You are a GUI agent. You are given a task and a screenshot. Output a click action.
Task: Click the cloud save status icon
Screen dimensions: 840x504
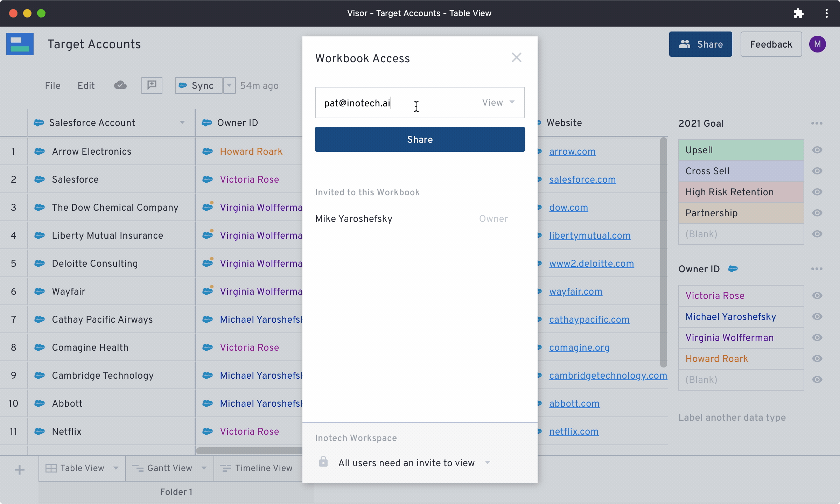[x=120, y=85]
